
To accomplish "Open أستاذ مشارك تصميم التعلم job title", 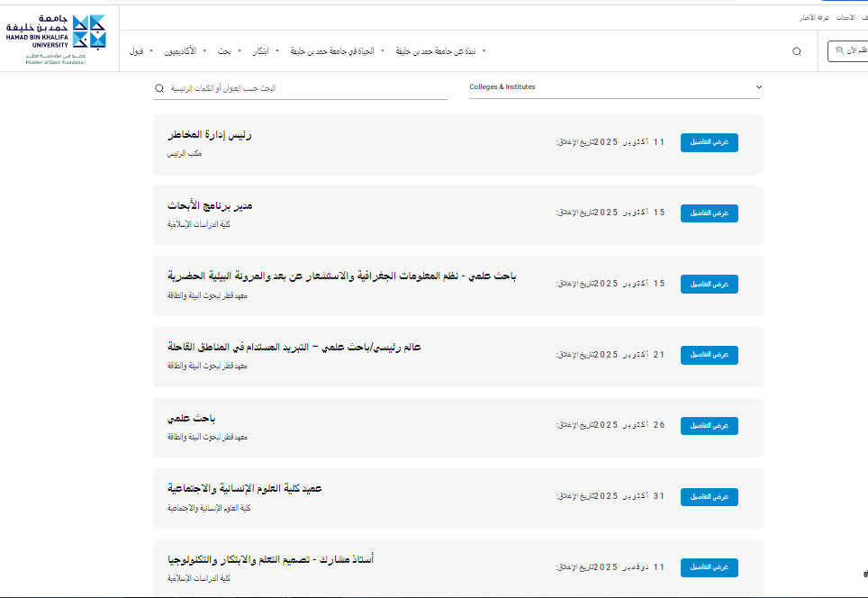I will (270, 559).
